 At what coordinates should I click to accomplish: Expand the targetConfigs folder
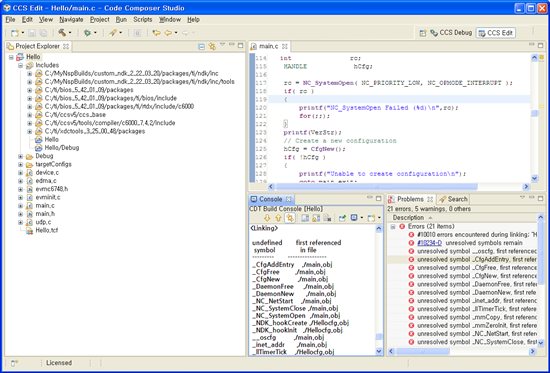(x=20, y=164)
